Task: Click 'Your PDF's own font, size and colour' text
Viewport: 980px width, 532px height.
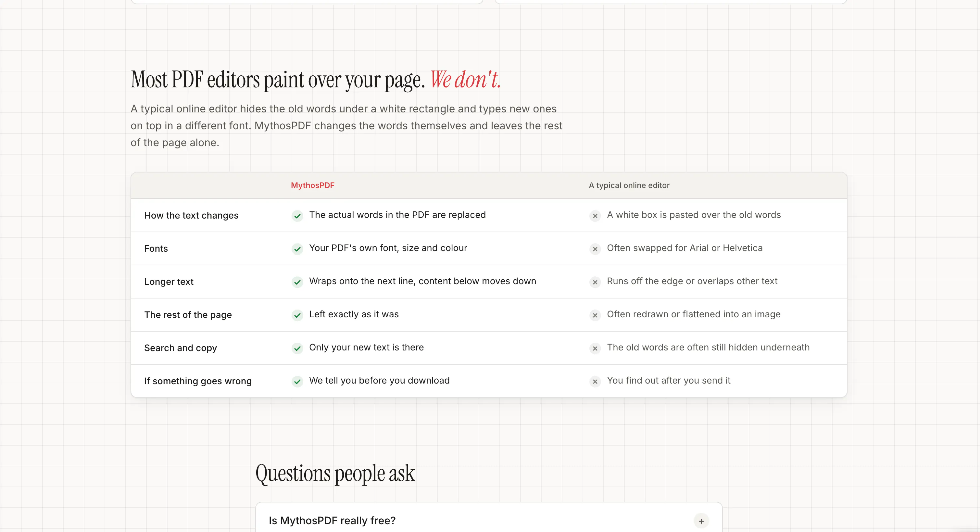Action: (388, 248)
